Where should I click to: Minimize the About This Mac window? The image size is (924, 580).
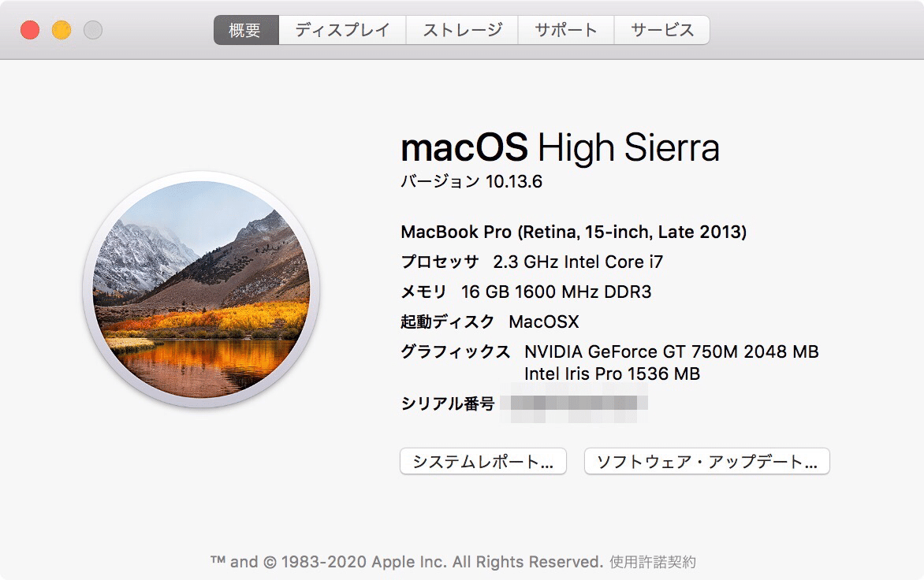pyautogui.click(x=61, y=28)
